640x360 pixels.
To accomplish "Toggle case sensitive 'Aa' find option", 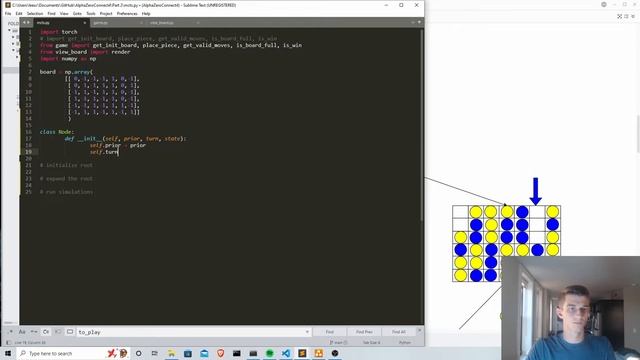I will coord(22,332).
